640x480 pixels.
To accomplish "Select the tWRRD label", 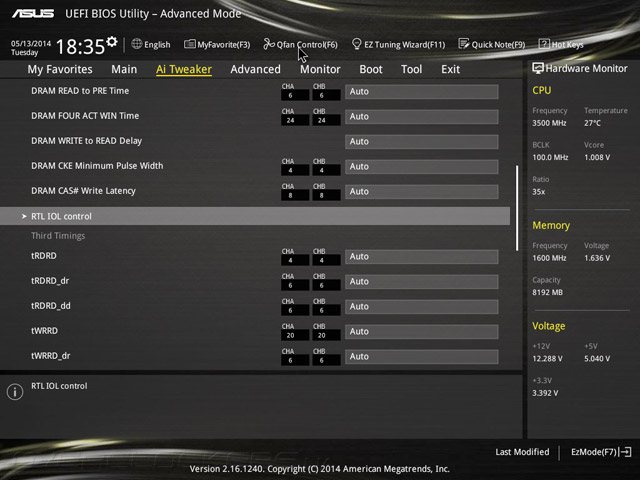I will click(44, 331).
